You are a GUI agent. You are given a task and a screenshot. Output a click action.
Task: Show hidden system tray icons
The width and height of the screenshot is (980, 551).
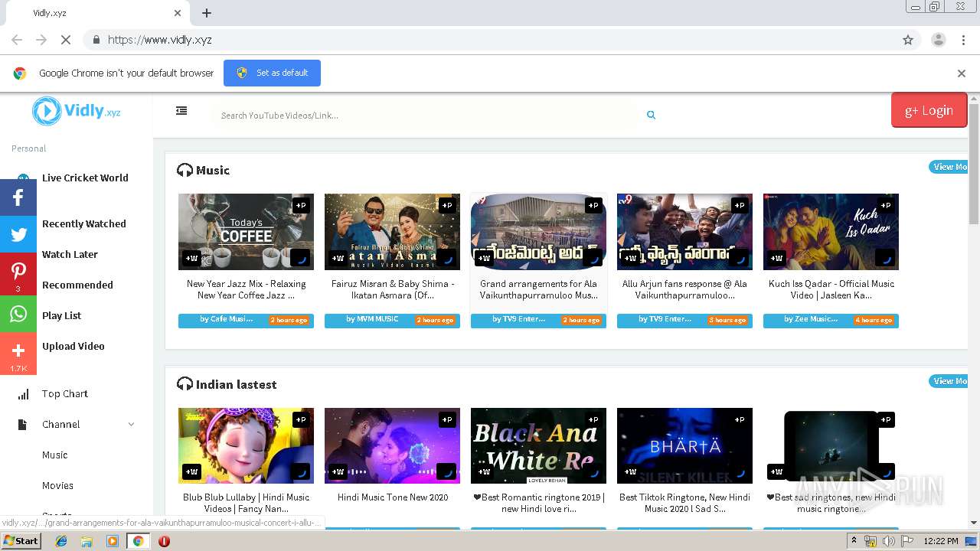click(x=854, y=541)
